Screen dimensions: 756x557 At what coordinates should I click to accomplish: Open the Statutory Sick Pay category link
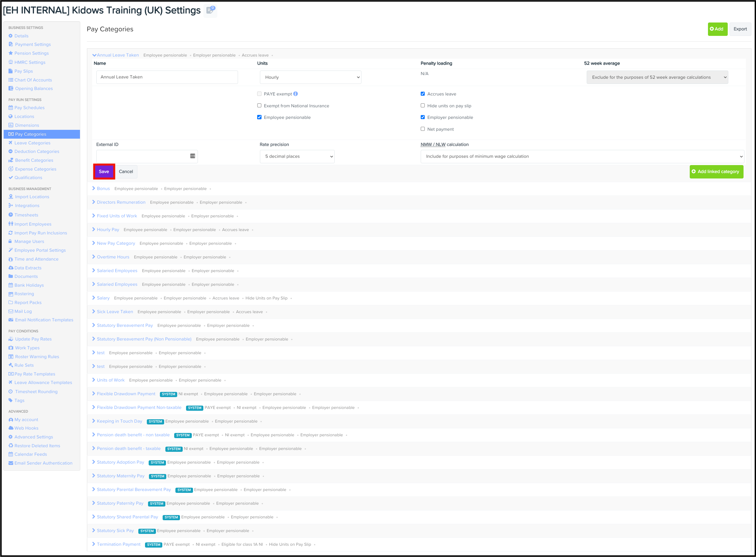pos(115,531)
